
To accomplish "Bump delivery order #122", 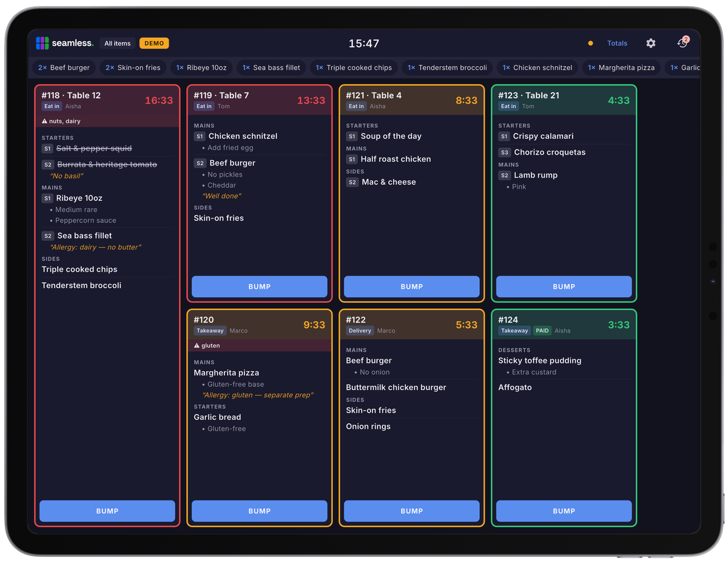I will (412, 511).
